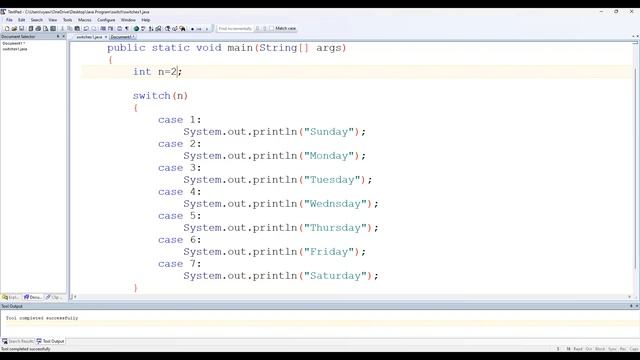Click the 'switch(n)' code line
Image resolution: width=640 pixels, height=360 pixels.
click(x=160, y=96)
